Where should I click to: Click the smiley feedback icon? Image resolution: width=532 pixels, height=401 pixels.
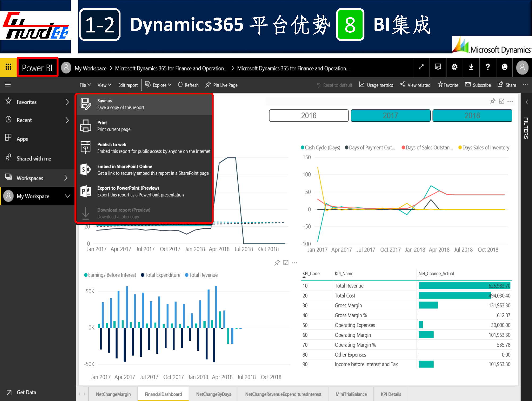click(504, 67)
